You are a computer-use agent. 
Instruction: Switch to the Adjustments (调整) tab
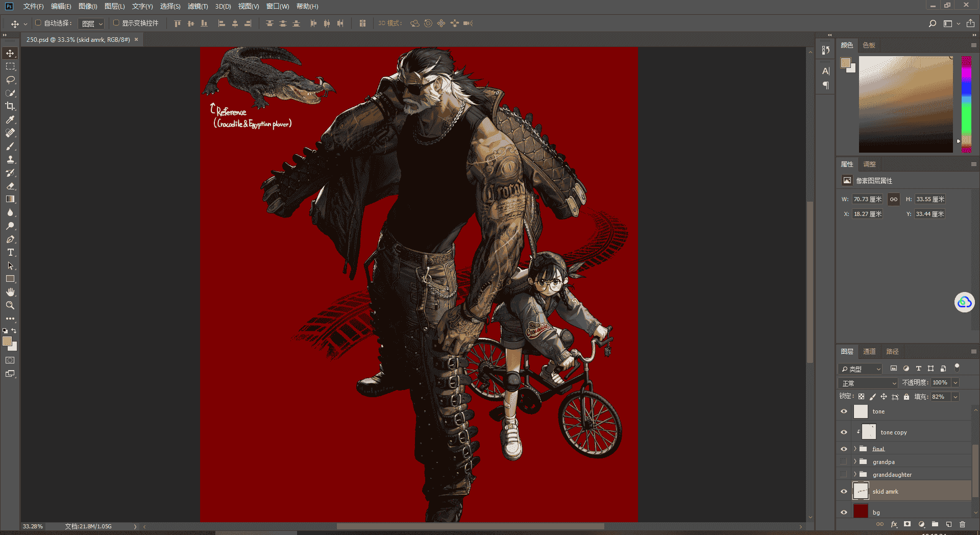[x=869, y=164]
